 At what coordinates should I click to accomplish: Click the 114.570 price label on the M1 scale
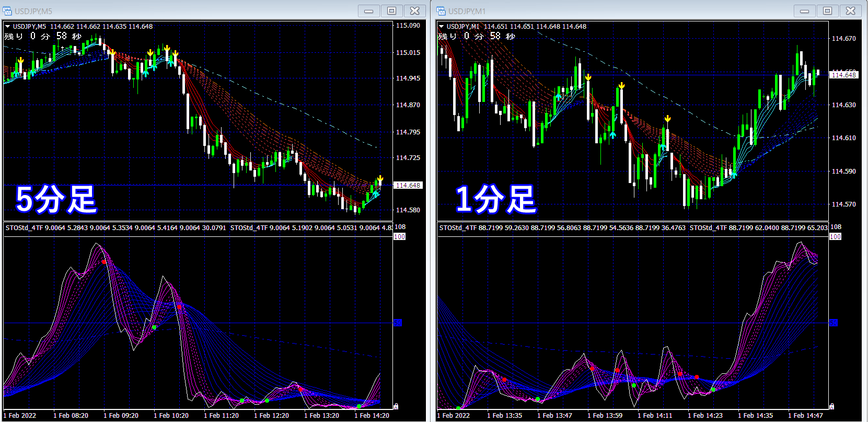[x=844, y=204]
